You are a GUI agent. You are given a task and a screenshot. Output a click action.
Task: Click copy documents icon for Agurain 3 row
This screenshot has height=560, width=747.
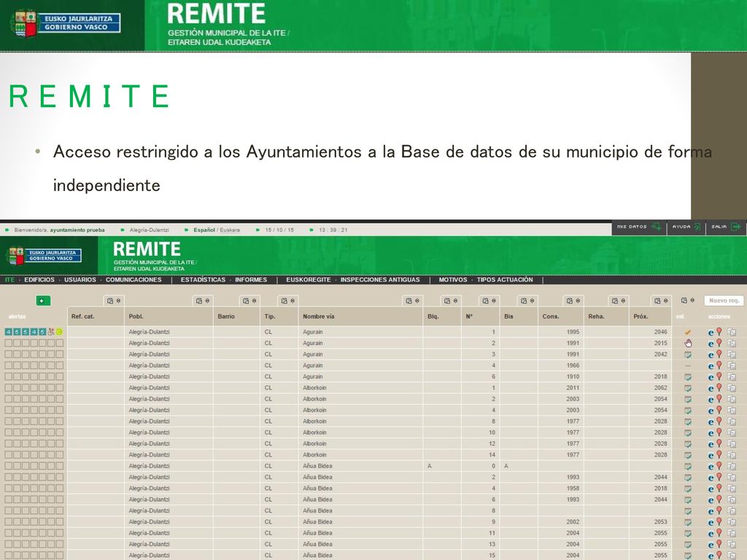tap(732, 354)
